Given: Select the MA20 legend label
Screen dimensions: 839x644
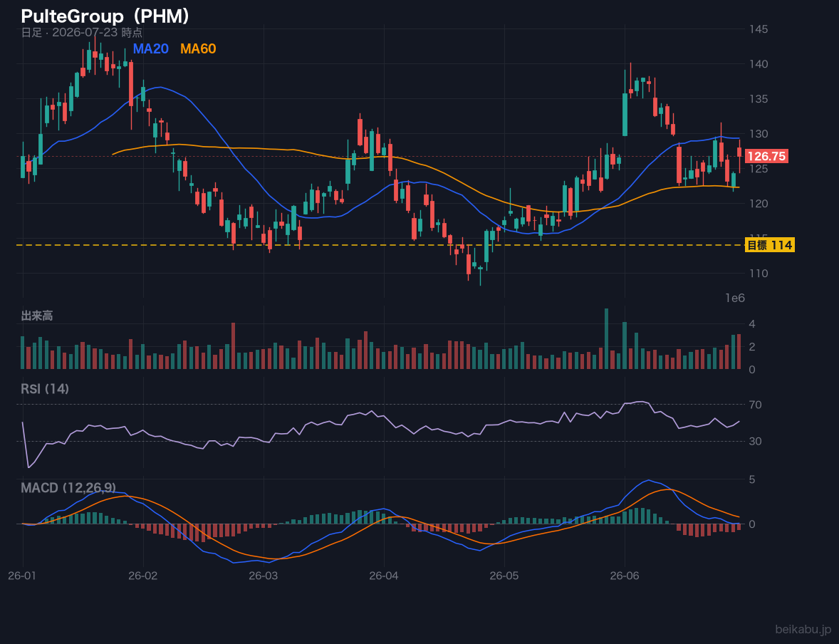Looking at the screenshot, I should [x=150, y=48].
